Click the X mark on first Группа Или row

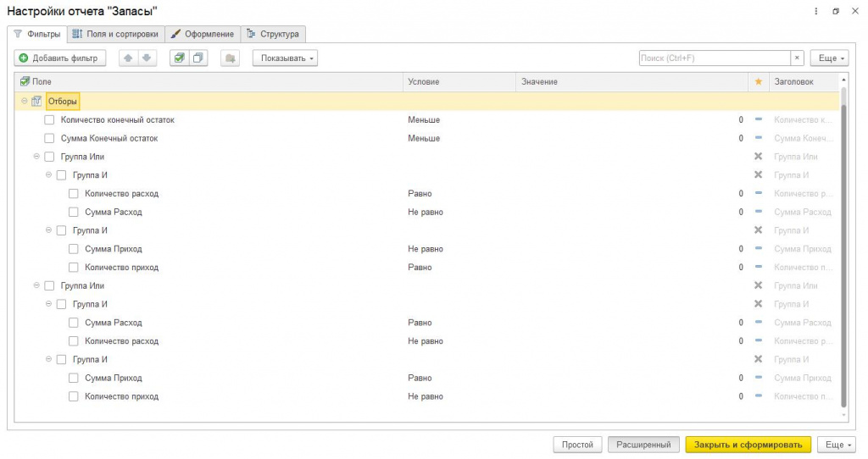point(759,157)
